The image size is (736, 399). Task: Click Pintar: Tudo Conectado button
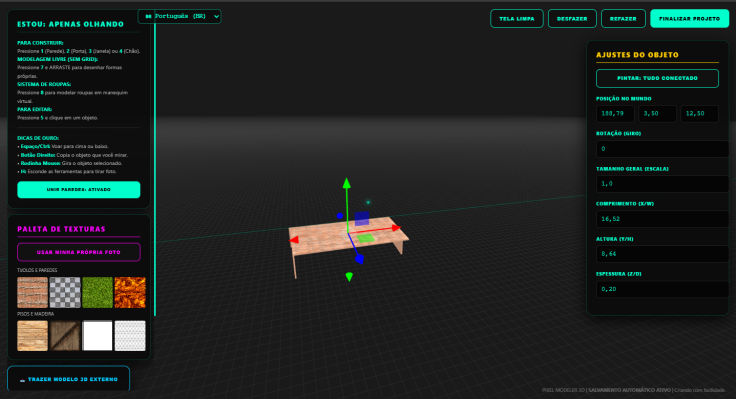[657, 78]
